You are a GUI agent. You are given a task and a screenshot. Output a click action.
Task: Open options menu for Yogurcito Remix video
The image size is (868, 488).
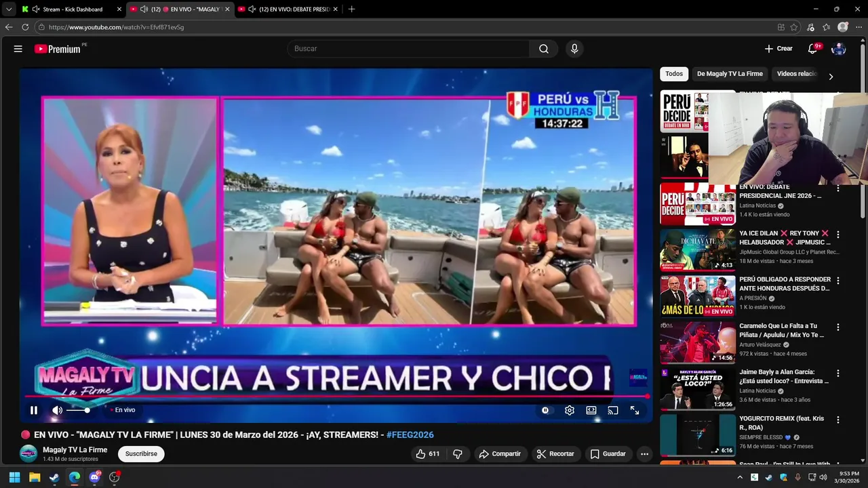837,419
